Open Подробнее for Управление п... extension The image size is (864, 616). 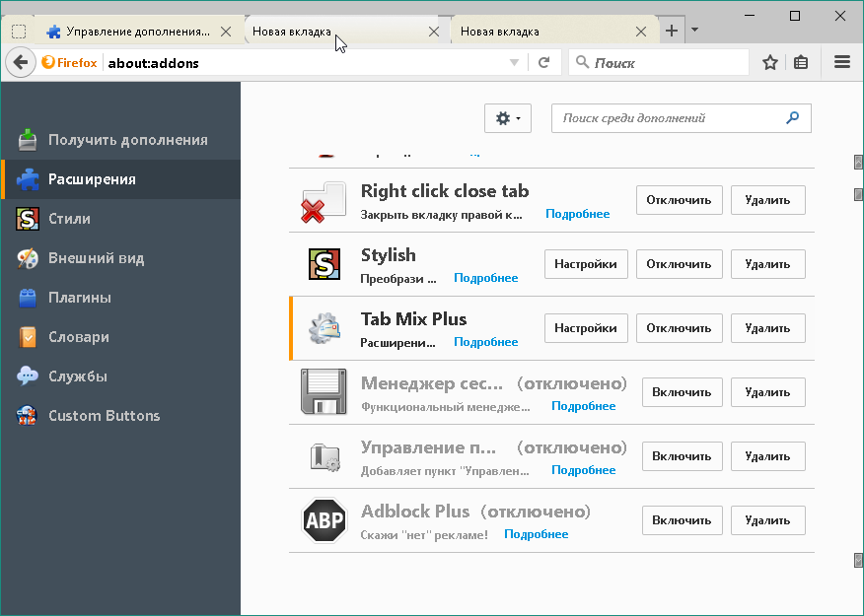point(584,470)
